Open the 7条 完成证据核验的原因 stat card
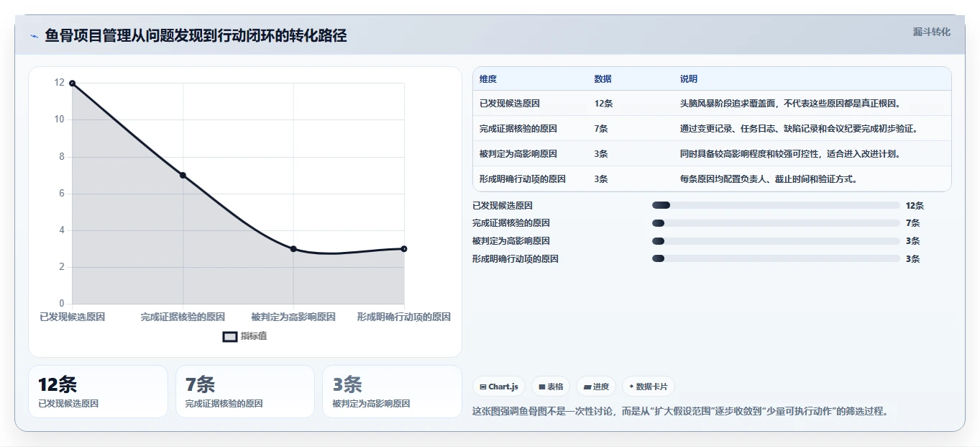 click(245, 392)
